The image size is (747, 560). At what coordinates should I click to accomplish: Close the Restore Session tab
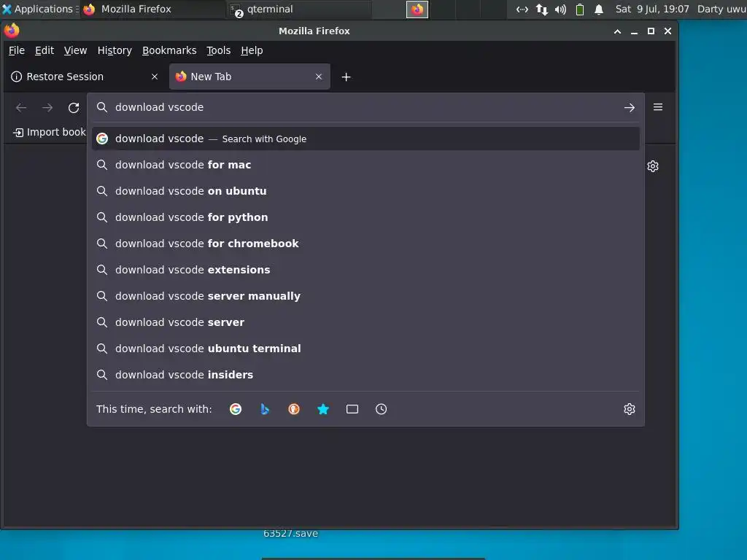(x=155, y=77)
